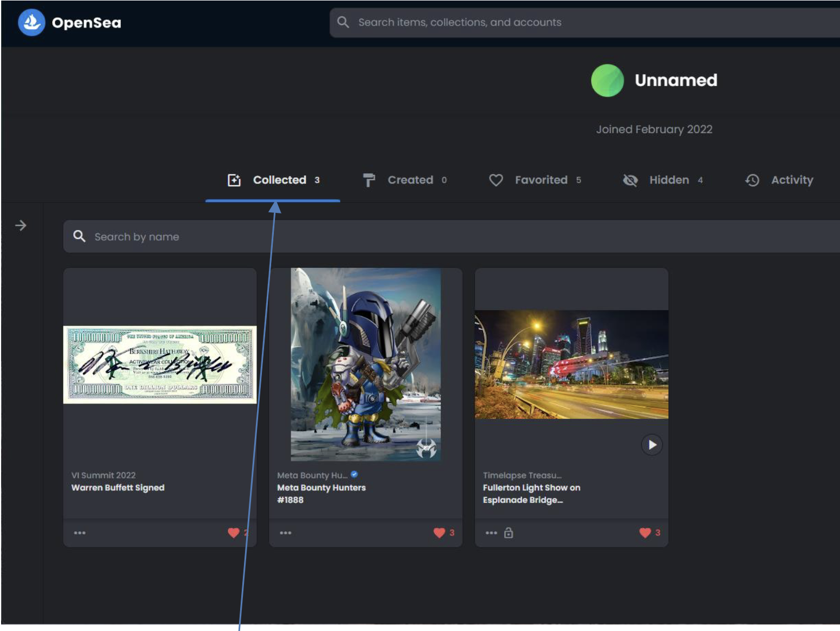840x631 pixels.
Task: Toggle favorite heart on Meta Bounty Hunters card
Action: (439, 533)
